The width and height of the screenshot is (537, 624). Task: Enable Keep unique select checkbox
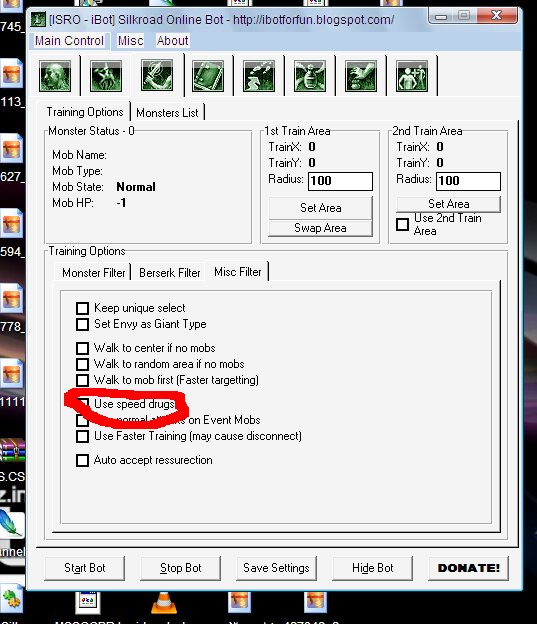point(82,308)
